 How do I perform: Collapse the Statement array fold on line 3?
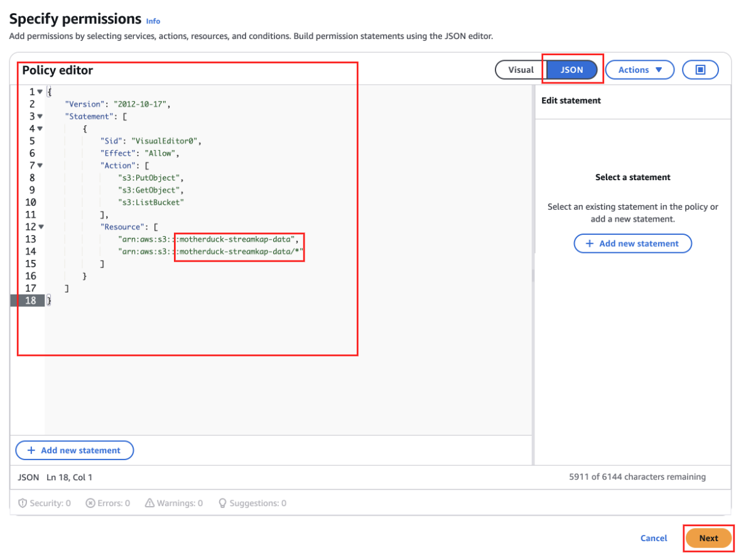[40, 116]
